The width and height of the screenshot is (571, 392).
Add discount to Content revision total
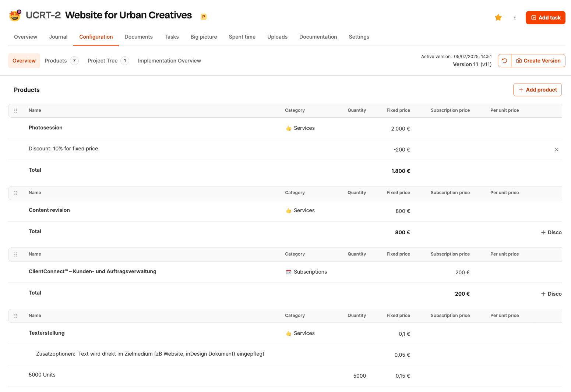coord(551,232)
